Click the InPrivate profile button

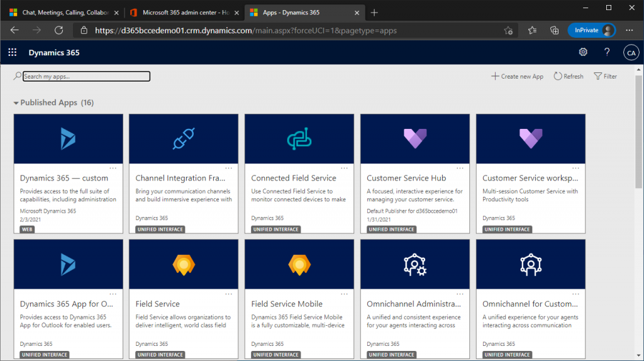591,30
